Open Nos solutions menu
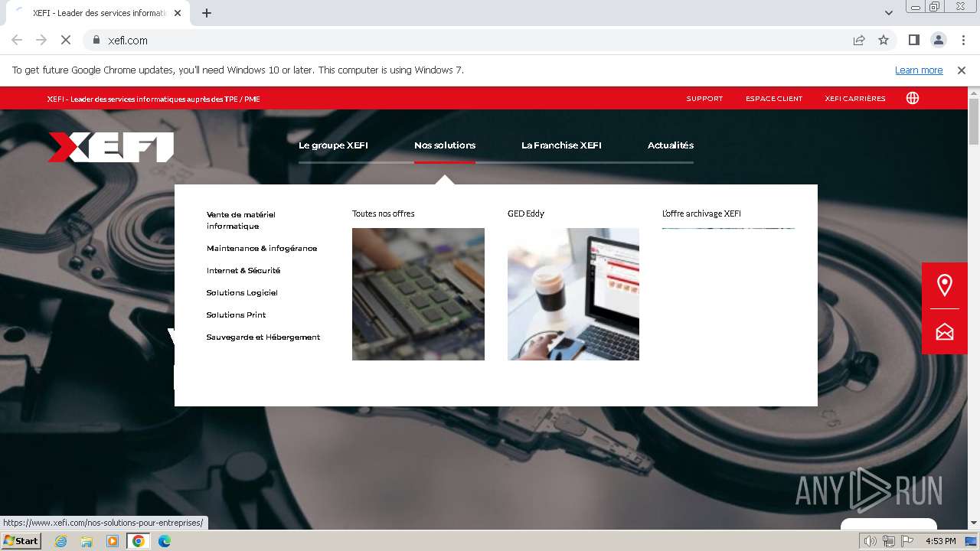This screenshot has height=551, width=980. coord(445,145)
